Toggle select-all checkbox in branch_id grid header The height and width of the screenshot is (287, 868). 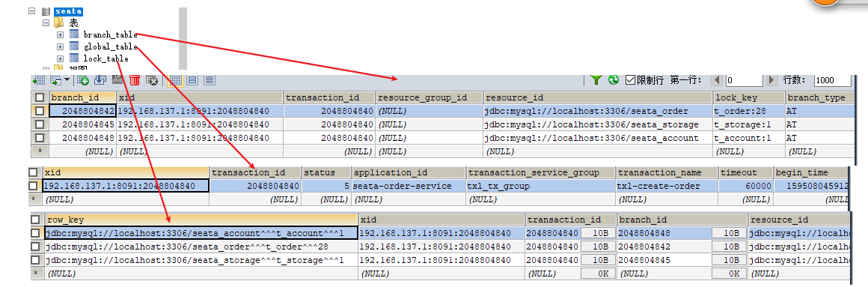[40, 97]
